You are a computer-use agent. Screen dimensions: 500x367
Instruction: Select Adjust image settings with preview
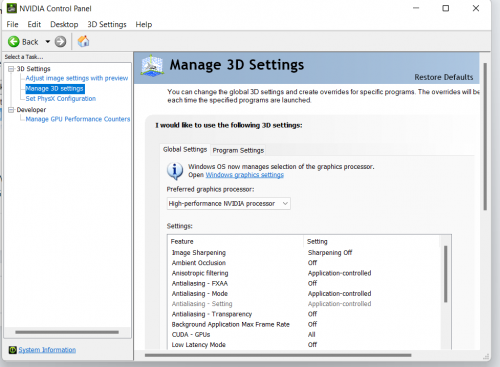[77, 78]
